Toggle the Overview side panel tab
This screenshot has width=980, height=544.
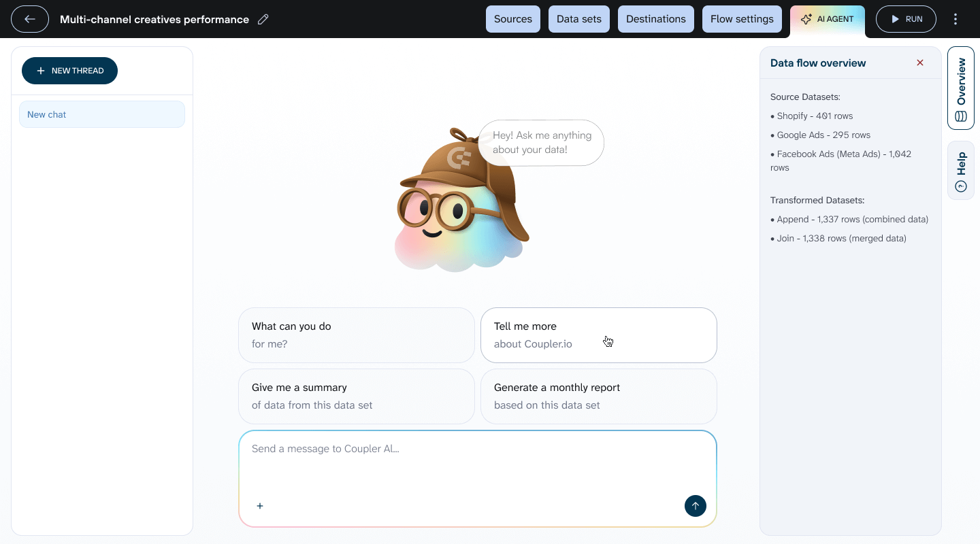[x=960, y=88]
